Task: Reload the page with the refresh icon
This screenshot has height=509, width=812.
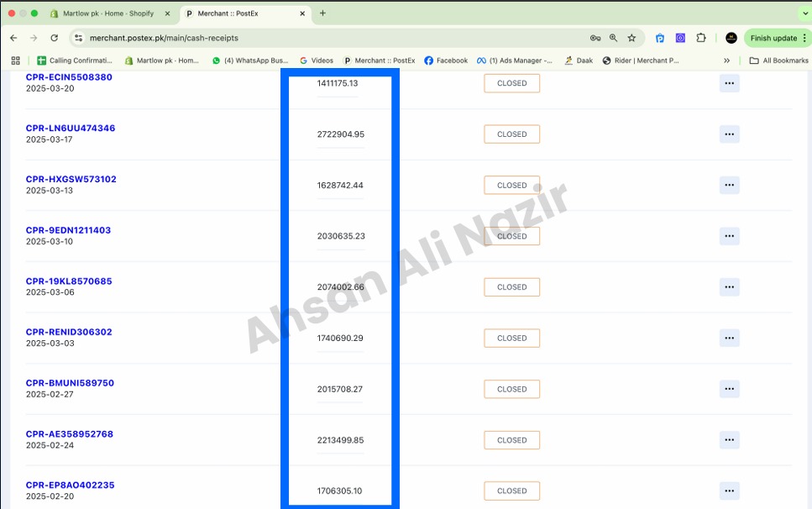Action: (54, 38)
